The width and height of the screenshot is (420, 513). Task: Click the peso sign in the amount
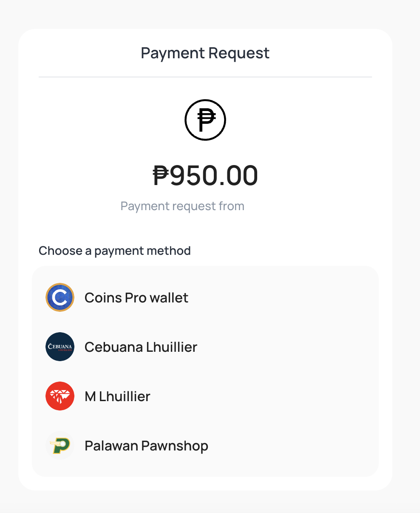161,175
